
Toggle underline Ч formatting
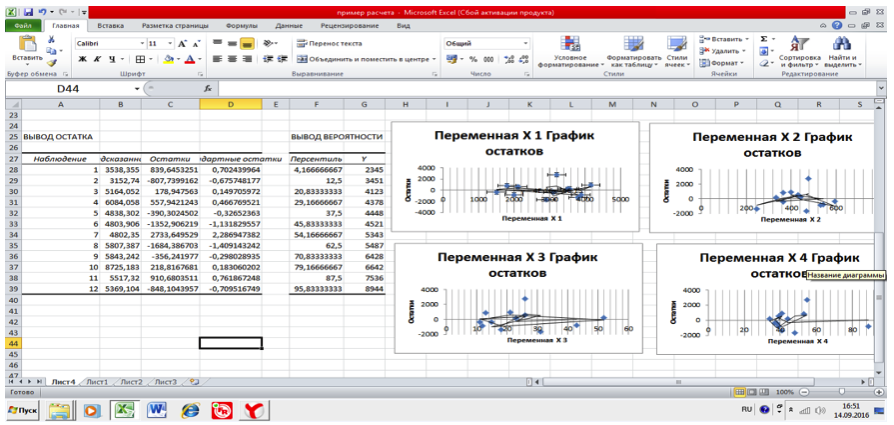[112, 59]
